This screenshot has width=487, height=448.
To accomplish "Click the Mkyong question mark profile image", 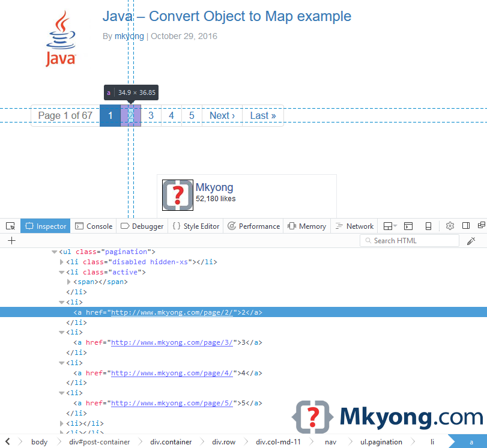I will click(x=178, y=195).
